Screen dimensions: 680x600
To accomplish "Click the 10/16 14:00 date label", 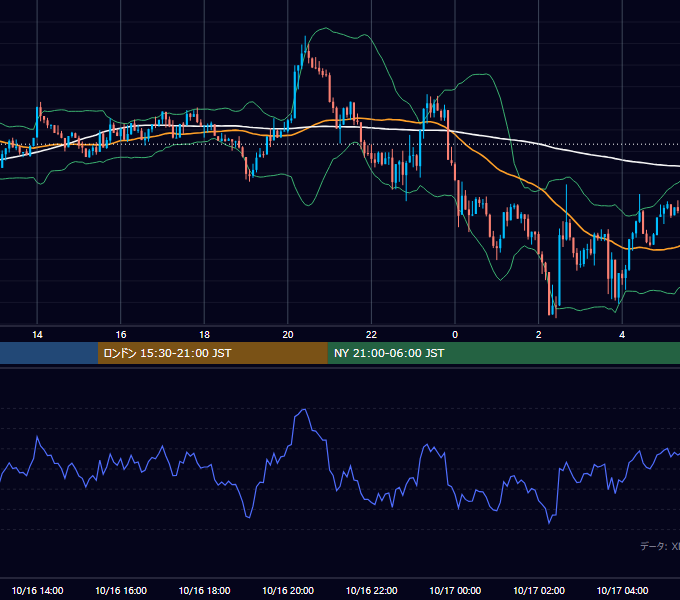I will pos(37,590).
